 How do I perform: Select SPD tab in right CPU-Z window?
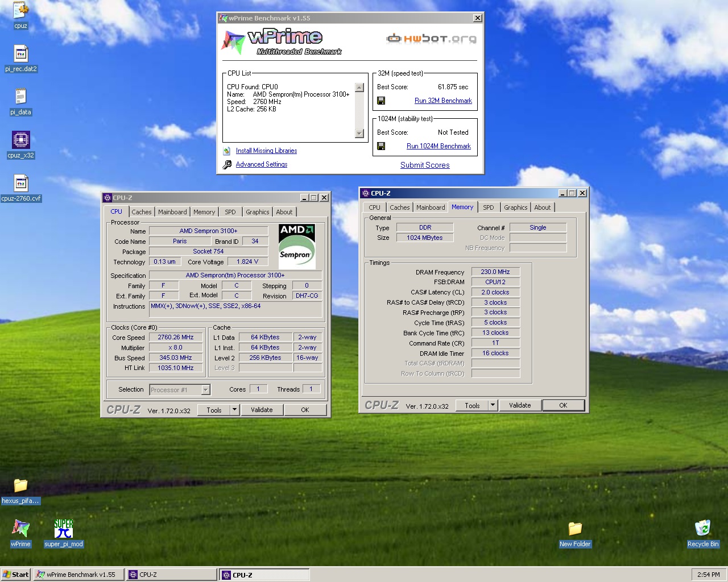(x=489, y=207)
